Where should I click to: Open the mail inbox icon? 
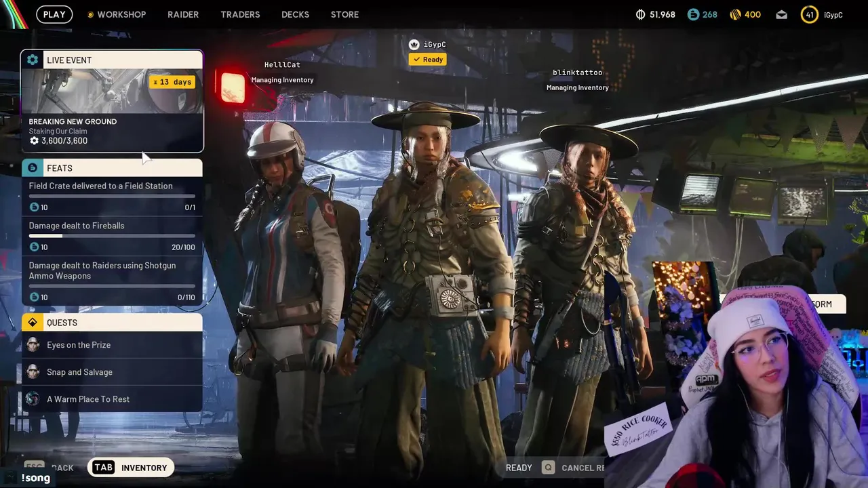[x=782, y=14]
